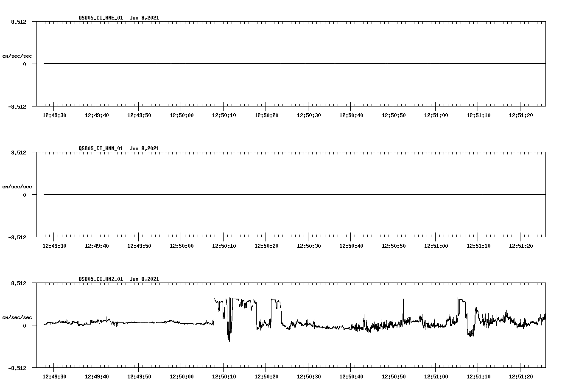Click the QSD05_CI_HNE_01 plot title
This screenshot has width=576, height=392.
click(x=119, y=17)
